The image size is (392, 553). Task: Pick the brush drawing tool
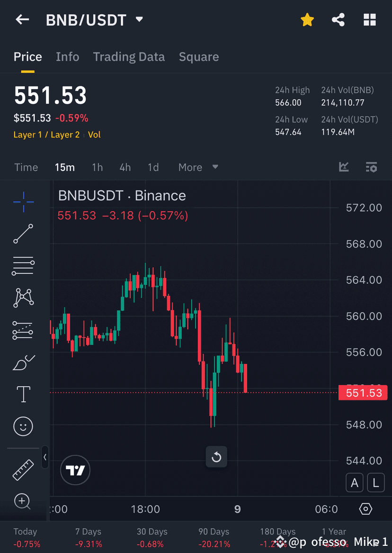pos(23,362)
